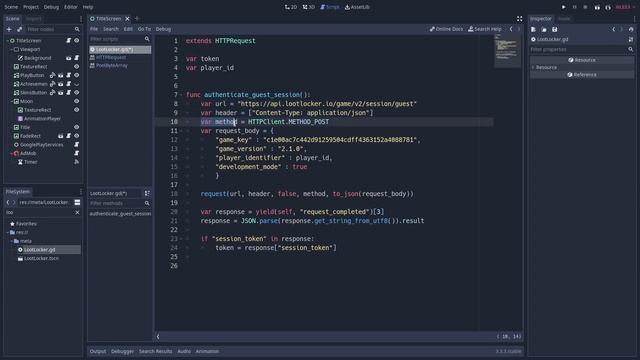Open the Scene menu

(x=11, y=7)
